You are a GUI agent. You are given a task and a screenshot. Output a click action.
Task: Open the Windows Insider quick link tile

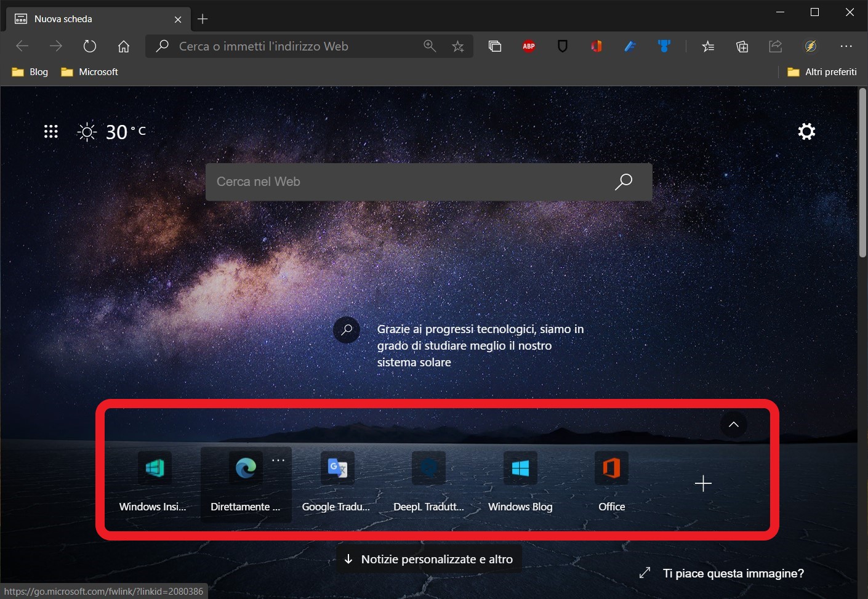[153, 484]
